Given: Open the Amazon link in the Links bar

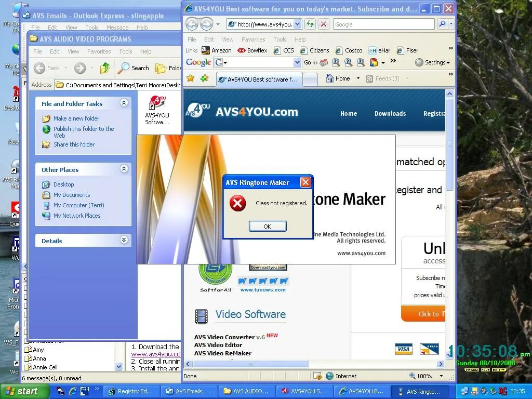Looking at the screenshot, I should coord(217,50).
